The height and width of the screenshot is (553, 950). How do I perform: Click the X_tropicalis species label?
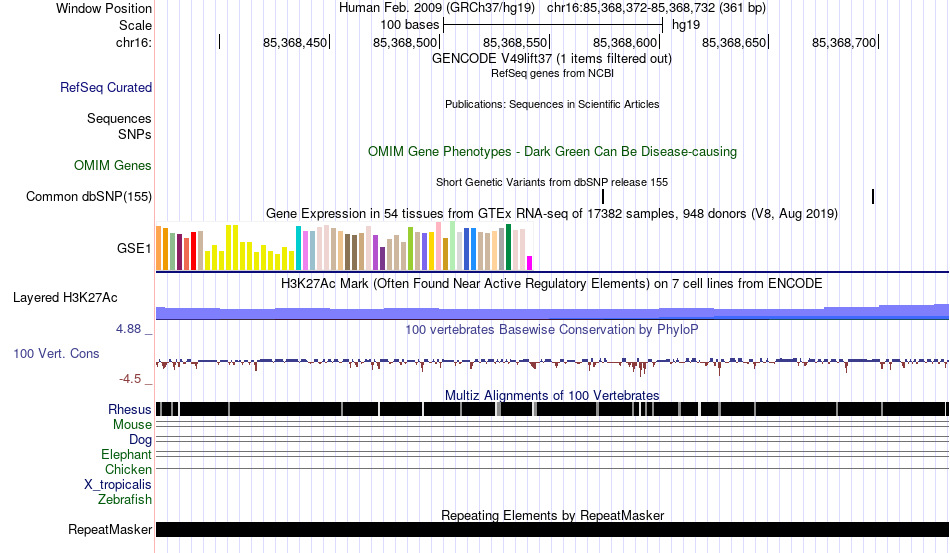click(118, 485)
